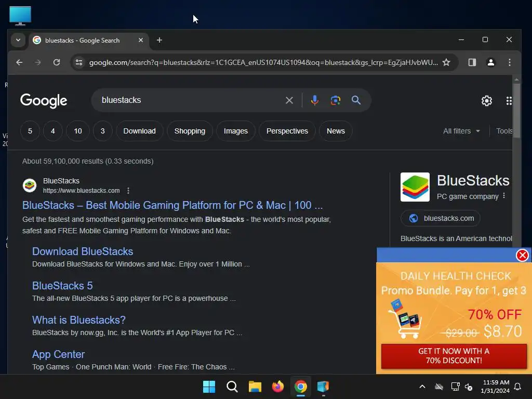Open taskbar clock showing 11:59 AM
This screenshot has width=532, height=399.
click(495, 387)
